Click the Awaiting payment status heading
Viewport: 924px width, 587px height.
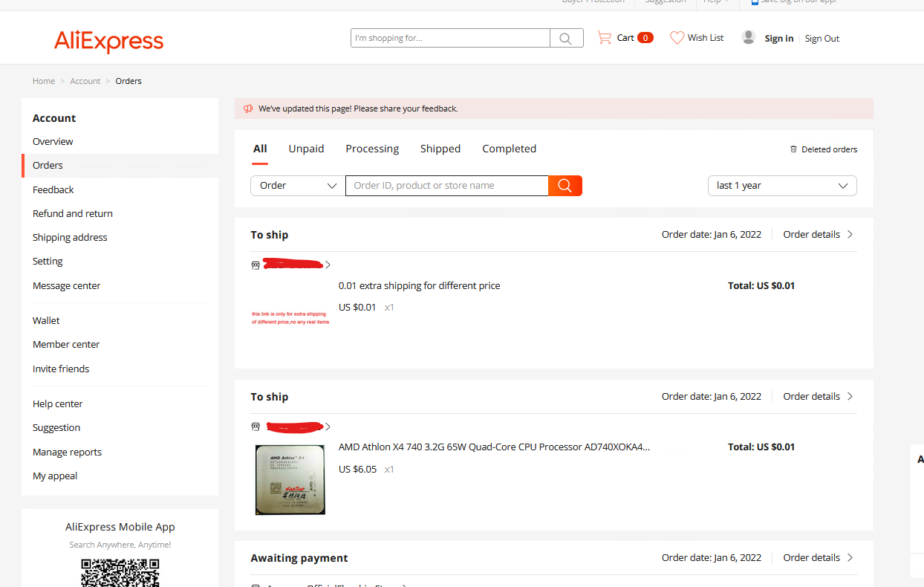[x=299, y=558]
